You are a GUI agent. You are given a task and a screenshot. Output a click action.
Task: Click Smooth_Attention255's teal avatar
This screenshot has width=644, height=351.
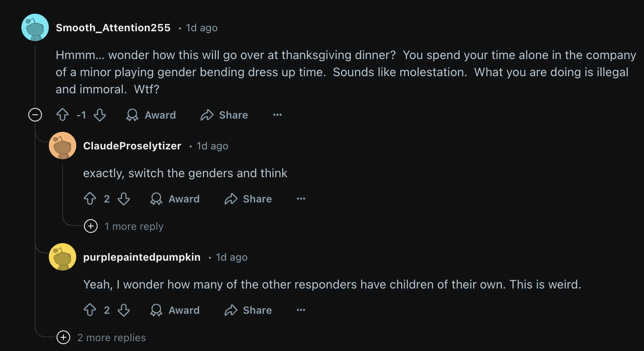pos(35,27)
